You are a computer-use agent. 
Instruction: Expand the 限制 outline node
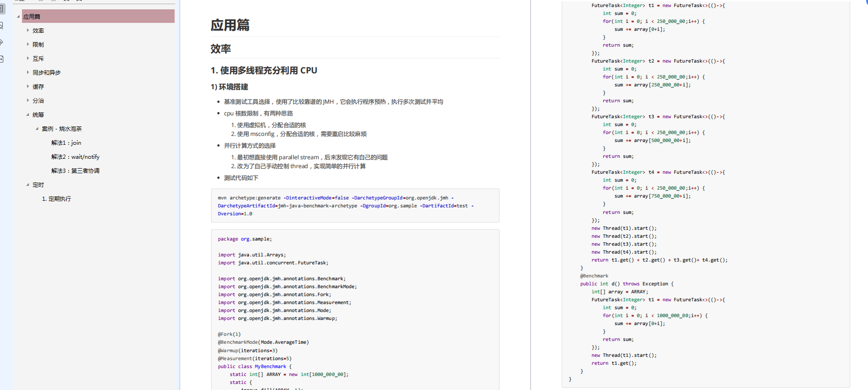coord(28,44)
